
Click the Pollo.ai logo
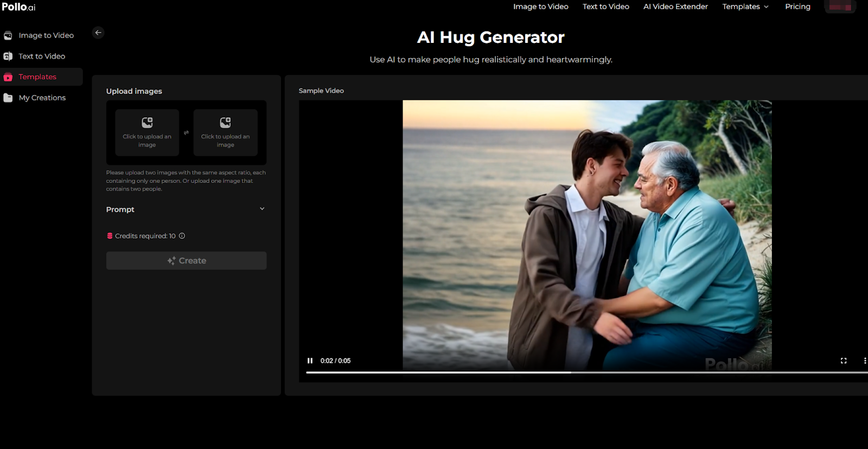coord(18,7)
